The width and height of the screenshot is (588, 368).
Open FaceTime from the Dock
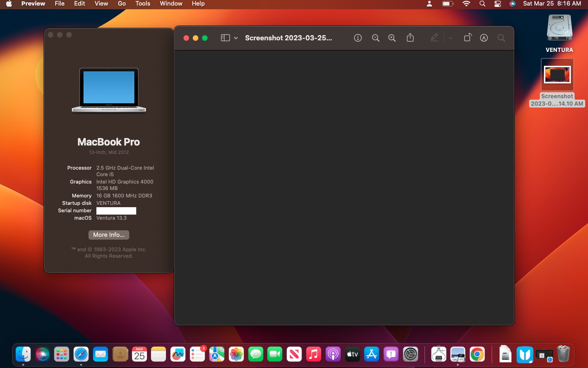pyautogui.click(x=275, y=355)
